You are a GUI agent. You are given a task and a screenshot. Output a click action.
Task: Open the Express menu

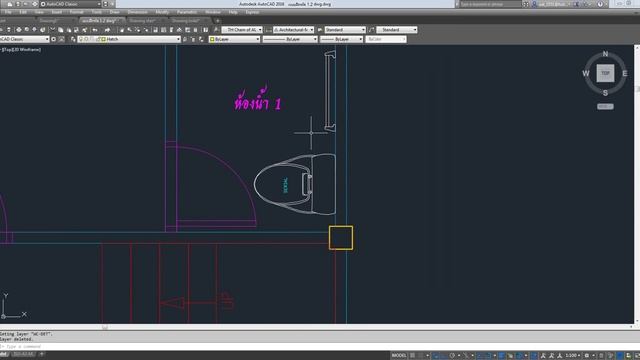click(252, 12)
